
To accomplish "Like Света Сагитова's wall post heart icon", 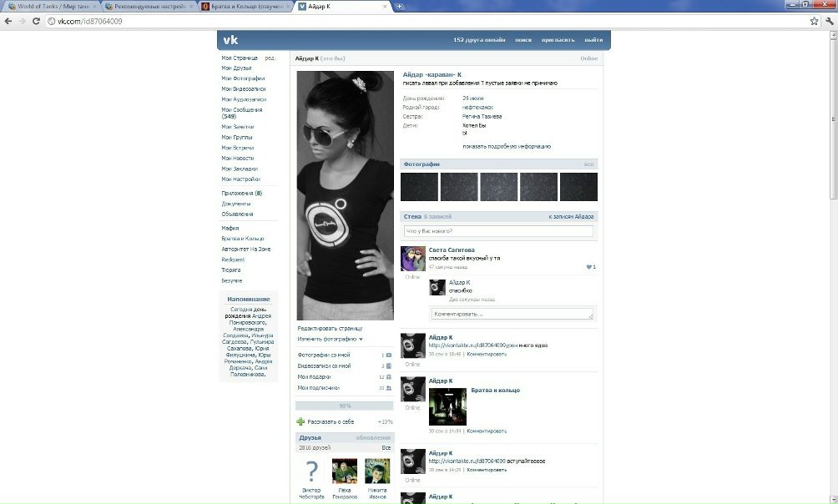I will tap(589, 267).
